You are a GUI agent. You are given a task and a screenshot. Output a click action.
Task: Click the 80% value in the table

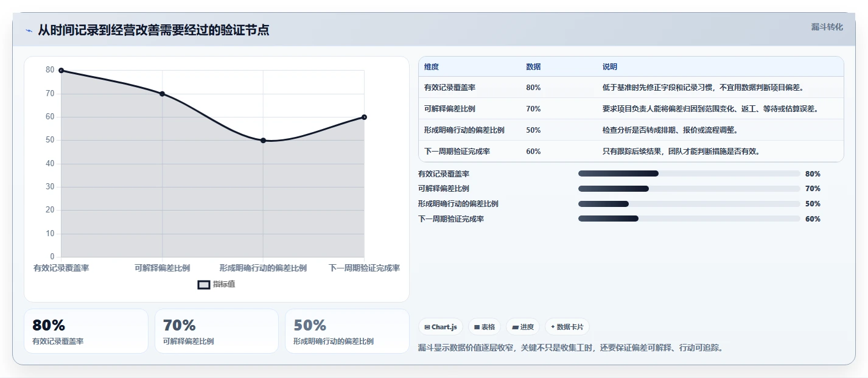pyautogui.click(x=533, y=87)
